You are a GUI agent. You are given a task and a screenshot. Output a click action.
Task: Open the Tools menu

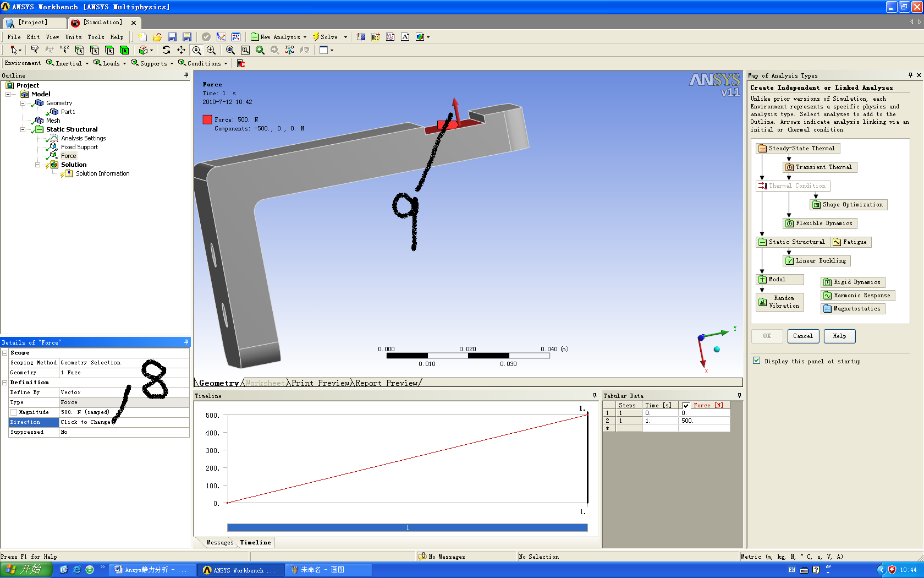tap(96, 37)
